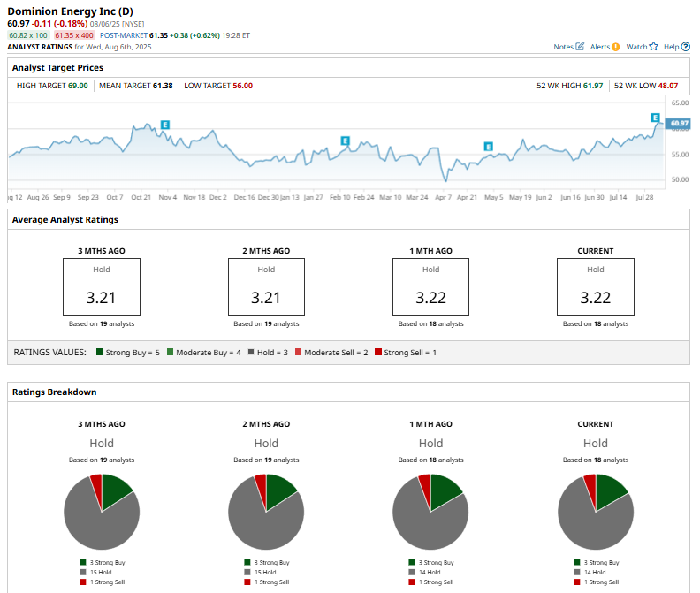Open the Help question mark icon
The height and width of the screenshot is (593, 700).
(686, 47)
